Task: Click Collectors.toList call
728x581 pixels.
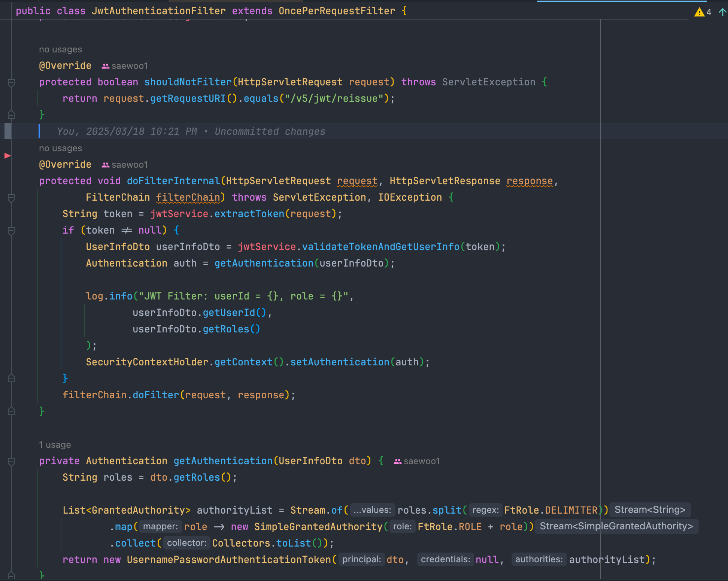Action: point(262,543)
